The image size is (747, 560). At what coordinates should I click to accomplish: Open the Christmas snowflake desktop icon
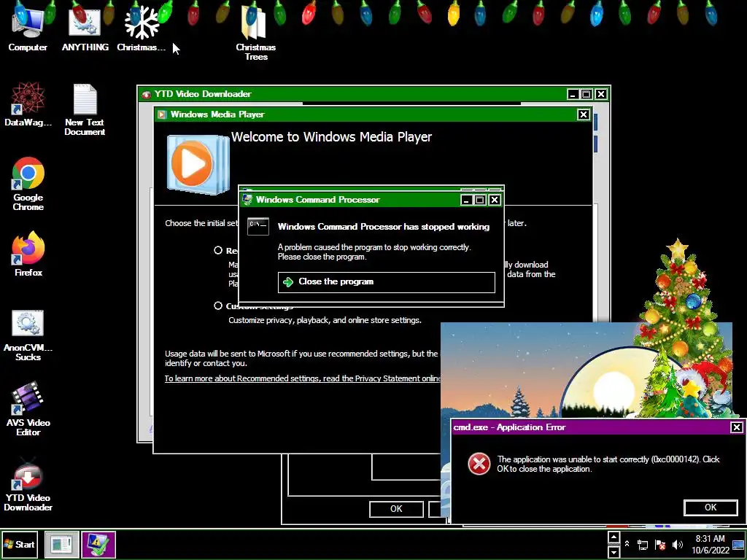click(141, 28)
